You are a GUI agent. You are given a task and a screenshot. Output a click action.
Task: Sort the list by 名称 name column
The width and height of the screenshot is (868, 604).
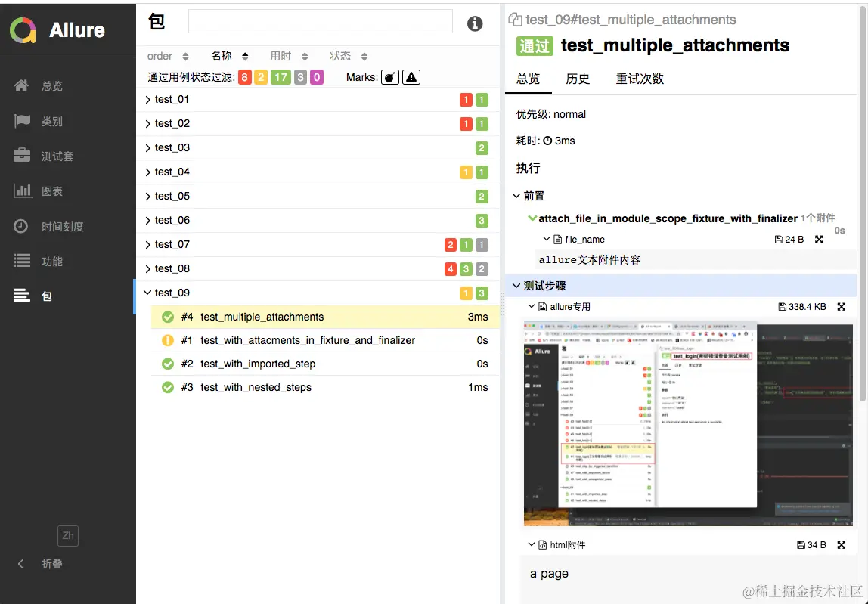pos(229,56)
